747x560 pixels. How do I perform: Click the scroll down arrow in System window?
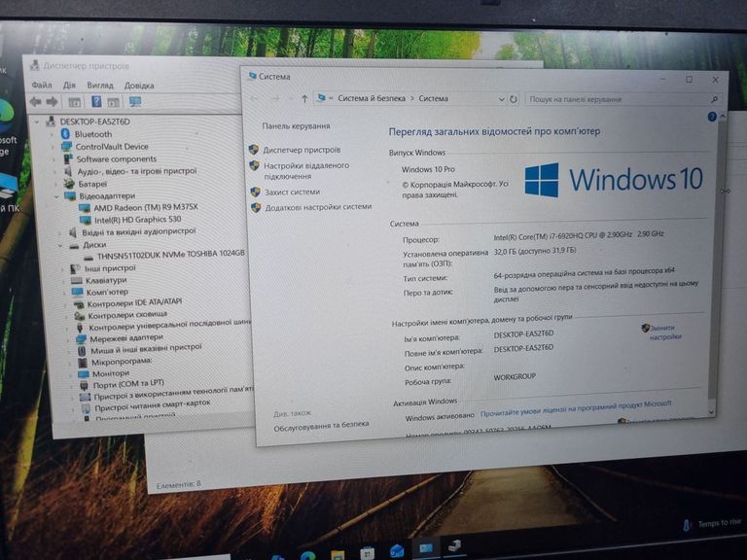pos(711,411)
